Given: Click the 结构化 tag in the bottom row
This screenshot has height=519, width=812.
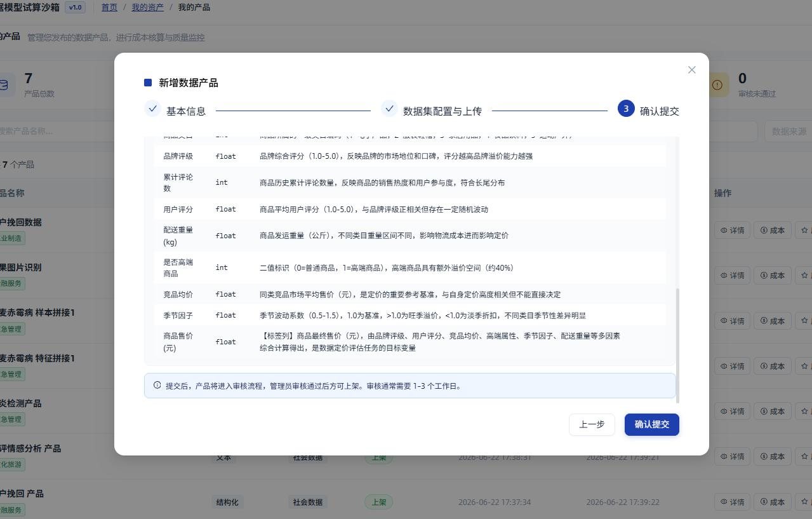Looking at the screenshot, I should tap(227, 502).
